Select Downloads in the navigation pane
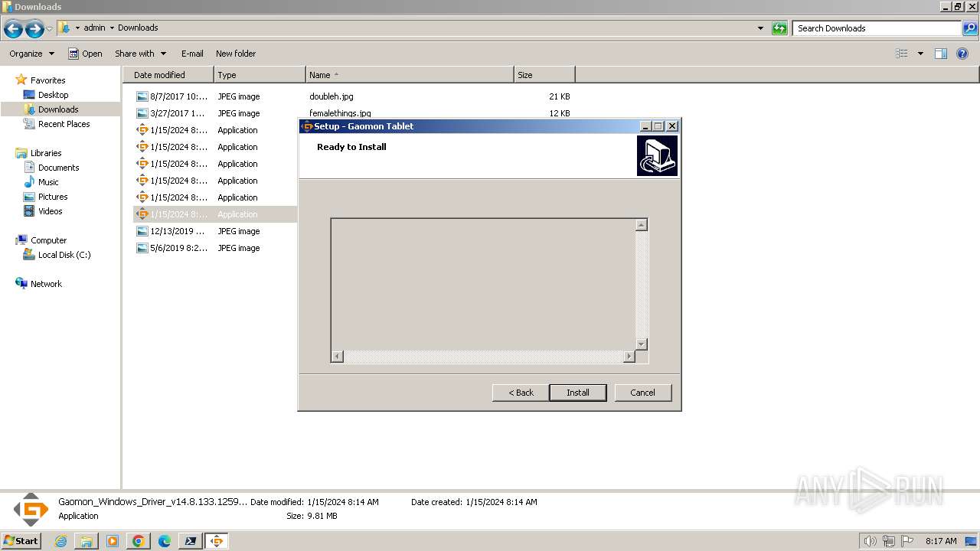980x551 pixels. tap(58, 109)
